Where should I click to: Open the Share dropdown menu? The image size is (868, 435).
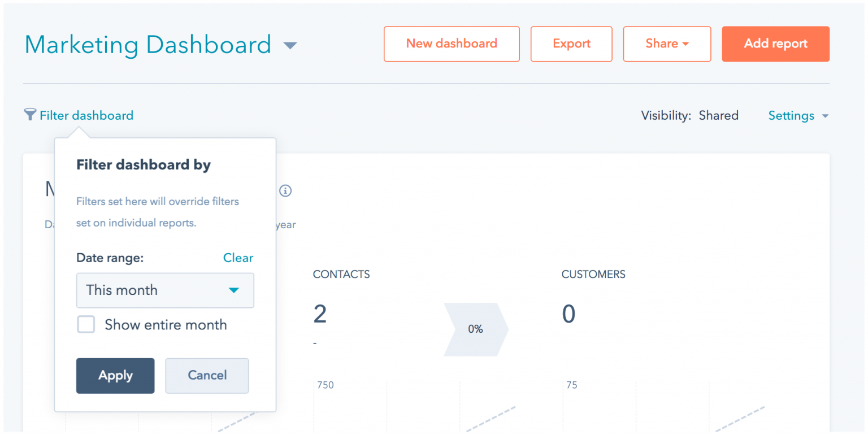[x=667, y=43]
